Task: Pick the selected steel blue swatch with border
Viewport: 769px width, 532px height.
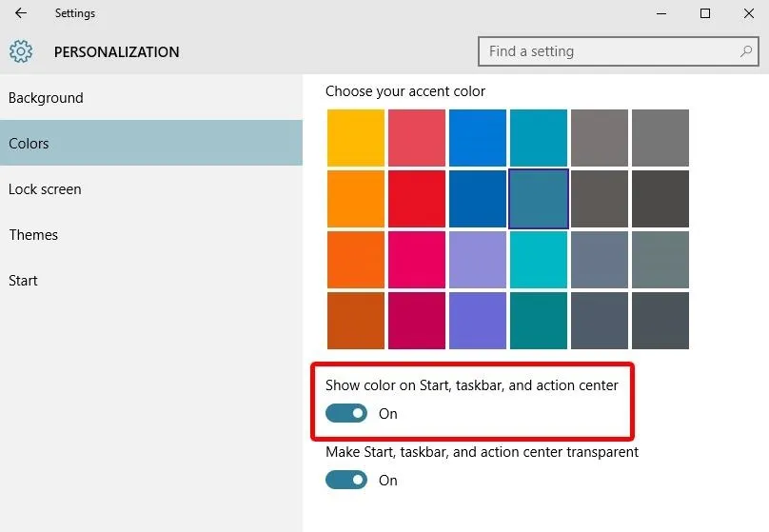Action: (539, 199)
